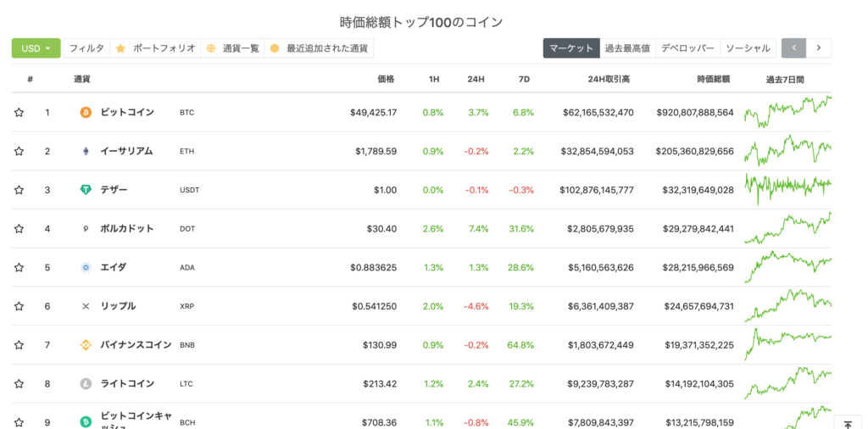The width and height of the screenshot is (868, 429).
Task: Click the Bitcoin orange logo icon
Action: click(x=86, y=113)
